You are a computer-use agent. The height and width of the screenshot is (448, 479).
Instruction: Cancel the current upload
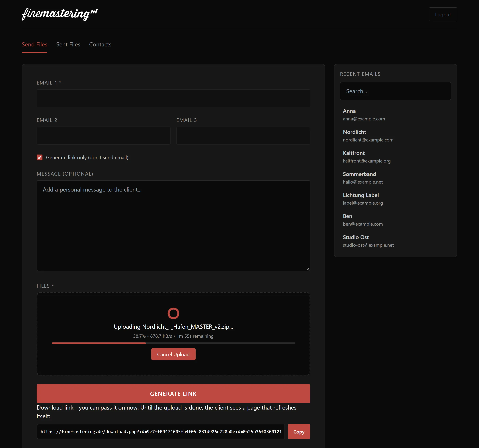coord(173,354)
